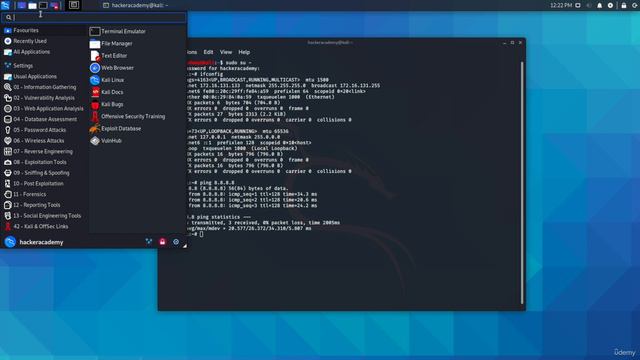Click log out icon in menu footer
The image size is (640, 360).
pos(176,242)
